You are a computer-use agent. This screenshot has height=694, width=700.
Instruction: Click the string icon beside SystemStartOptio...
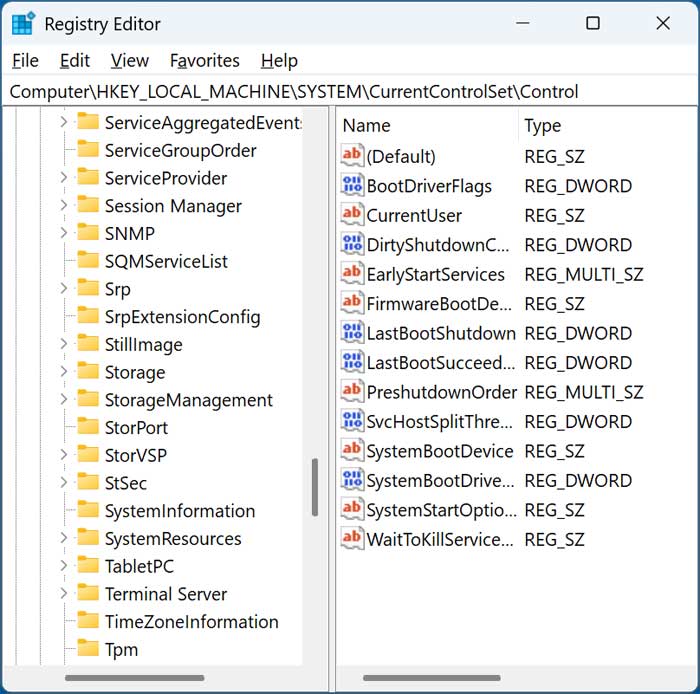(352, 509)
